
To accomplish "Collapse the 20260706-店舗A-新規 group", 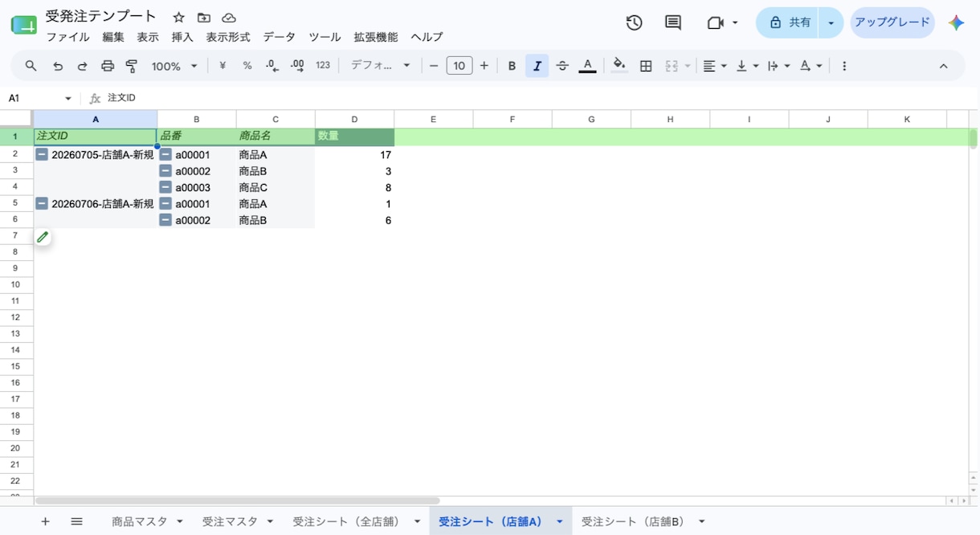I will 42,203.
